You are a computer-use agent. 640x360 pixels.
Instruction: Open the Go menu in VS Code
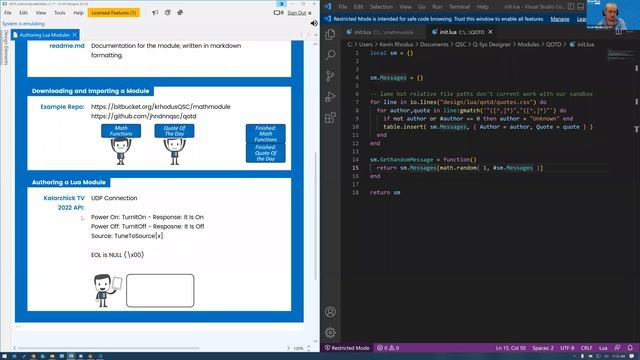click(422, 7)
